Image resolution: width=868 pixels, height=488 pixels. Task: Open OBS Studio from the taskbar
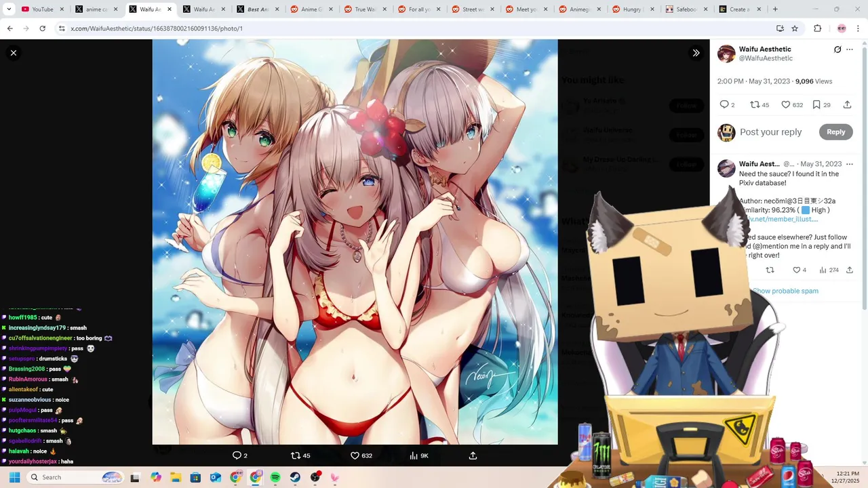coord(315,477)
